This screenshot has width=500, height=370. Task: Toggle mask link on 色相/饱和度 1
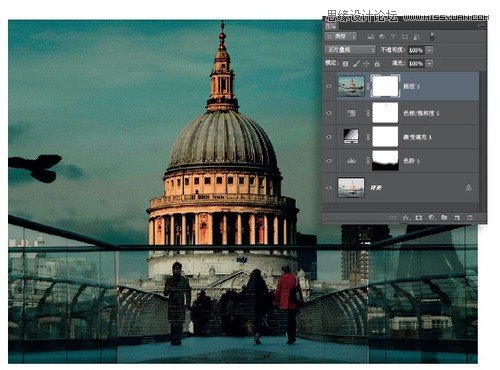(368, 113)
